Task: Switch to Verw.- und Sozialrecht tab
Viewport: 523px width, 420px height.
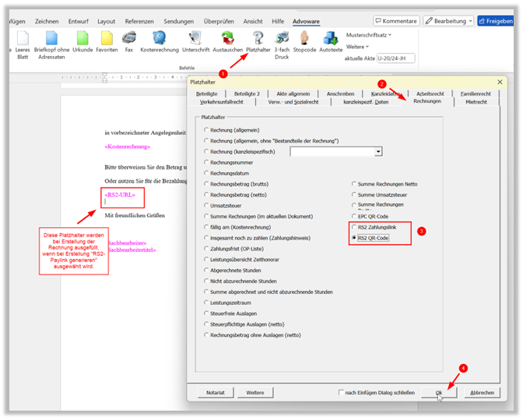Action: (x=293, y=102)
